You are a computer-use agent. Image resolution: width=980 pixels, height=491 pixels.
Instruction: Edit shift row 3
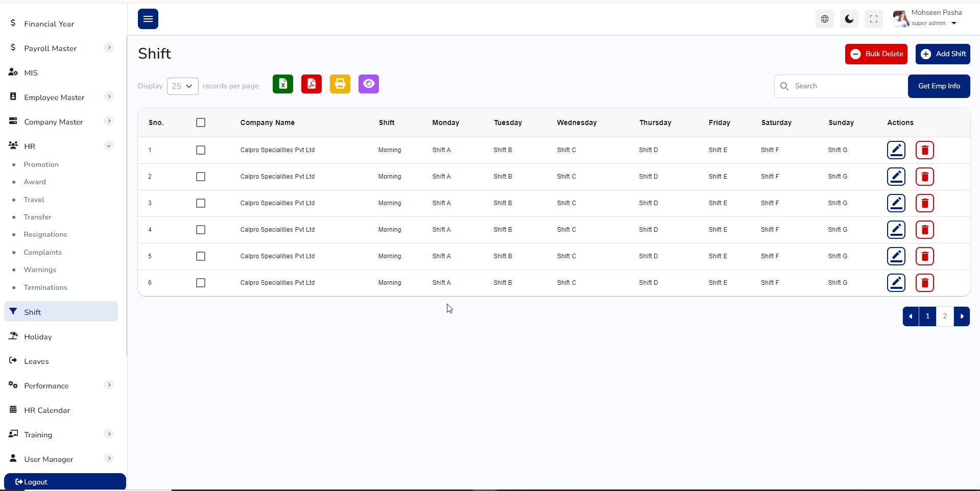[x=896, y=203]
